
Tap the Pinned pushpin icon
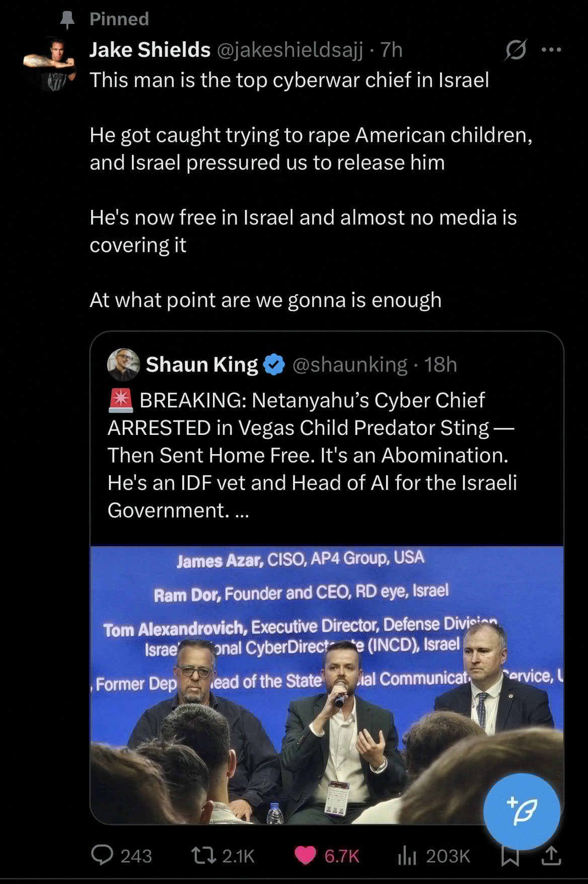point(67,20)
